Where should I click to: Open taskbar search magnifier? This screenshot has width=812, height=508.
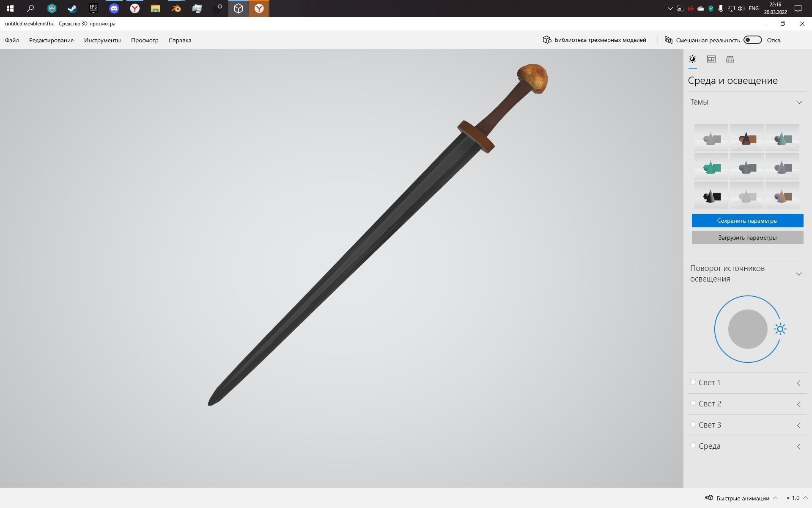(x=30, y=8)
